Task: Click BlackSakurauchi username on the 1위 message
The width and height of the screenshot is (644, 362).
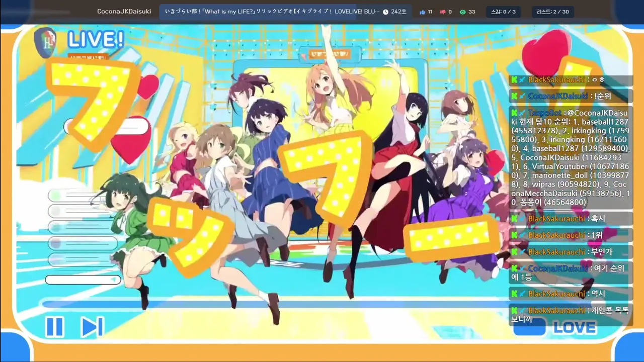Action: pos(556,235)
